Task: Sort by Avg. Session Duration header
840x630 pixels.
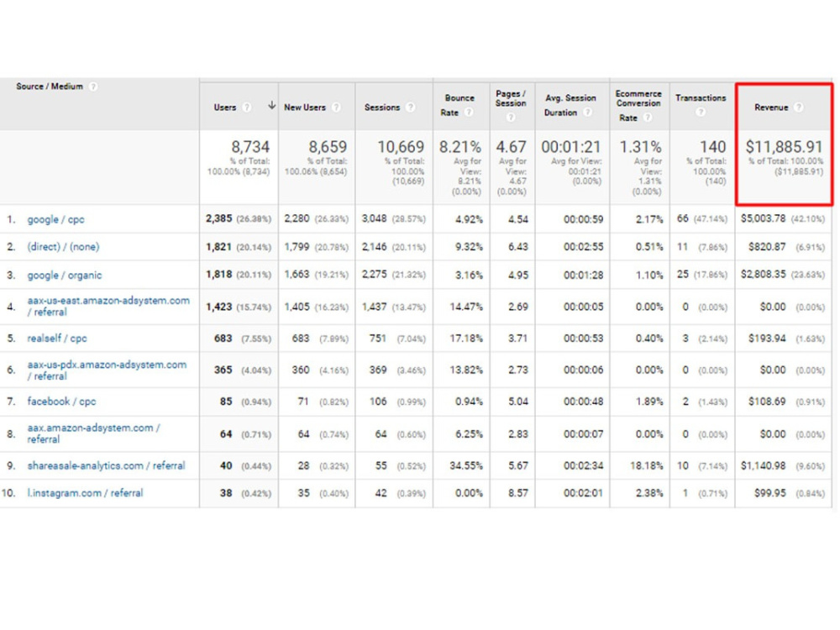Action: (x=570, y=105)
